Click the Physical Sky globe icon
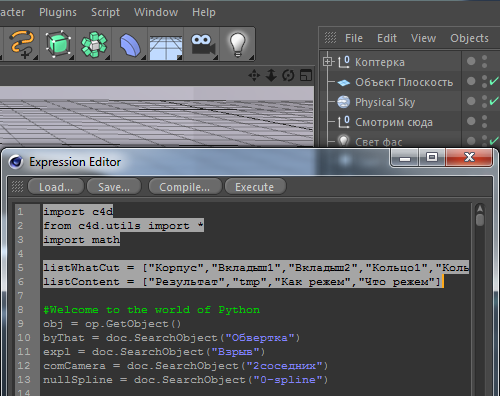This screenshot has height=396, width=500. point(344,102)
